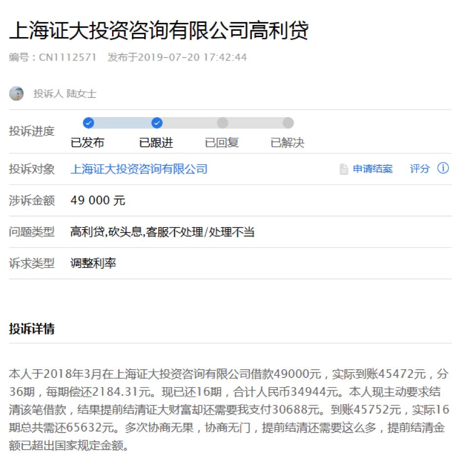Click the complainant name 陆女士
This screenshot has width=476, height=455.
[81, 94]
